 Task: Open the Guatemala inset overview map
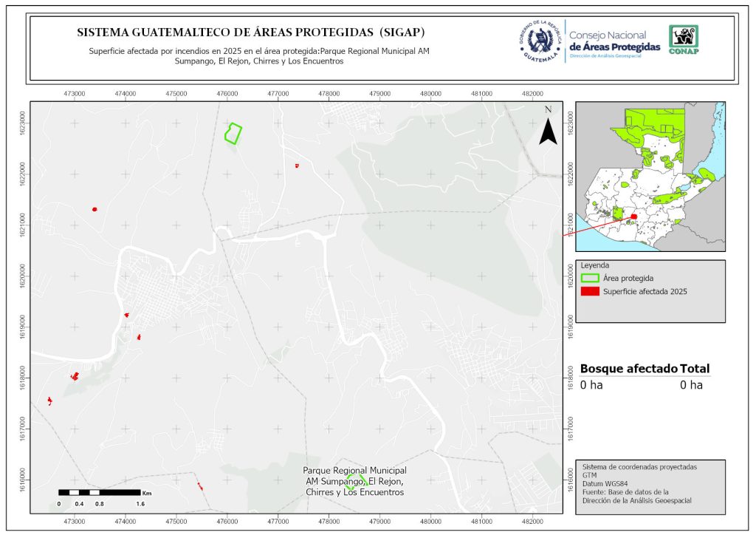point(650,177)
